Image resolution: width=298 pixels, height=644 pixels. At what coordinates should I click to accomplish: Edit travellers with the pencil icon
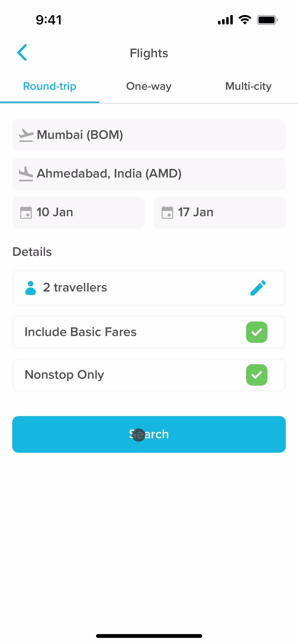(x=258, y=288)
